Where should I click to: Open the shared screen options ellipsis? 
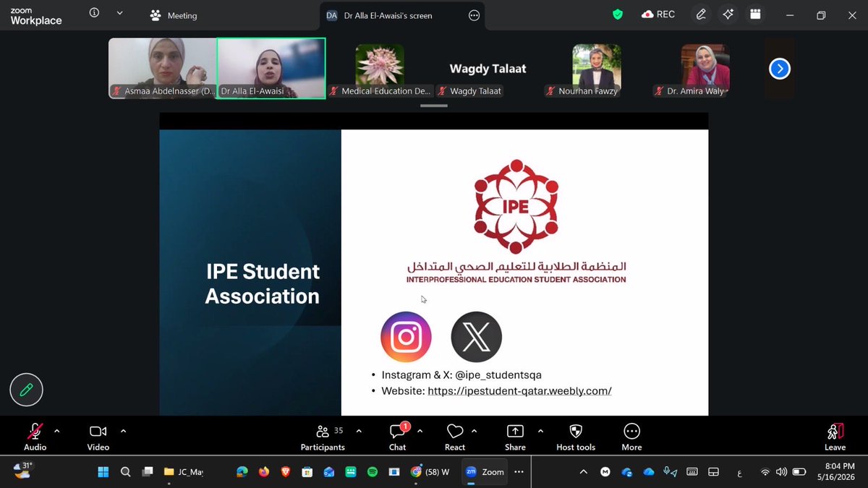tap(475, 15)
